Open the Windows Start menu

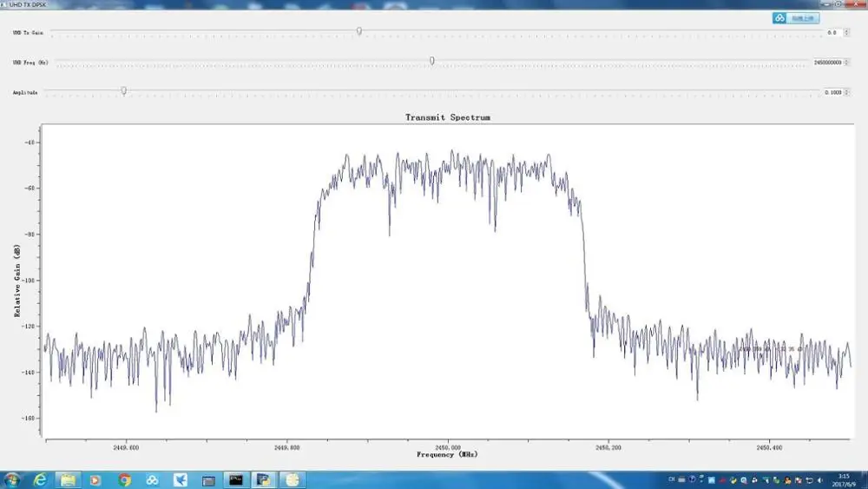pos(12,479)
